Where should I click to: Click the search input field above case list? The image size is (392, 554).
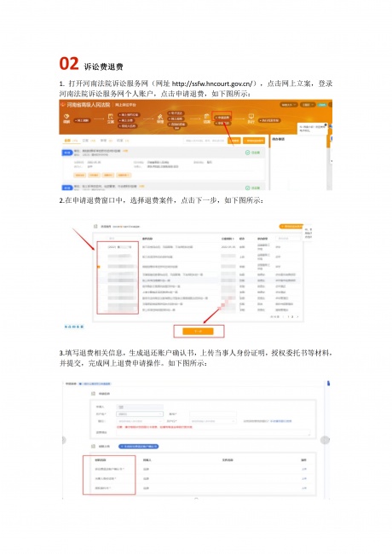tap(205, 141)
